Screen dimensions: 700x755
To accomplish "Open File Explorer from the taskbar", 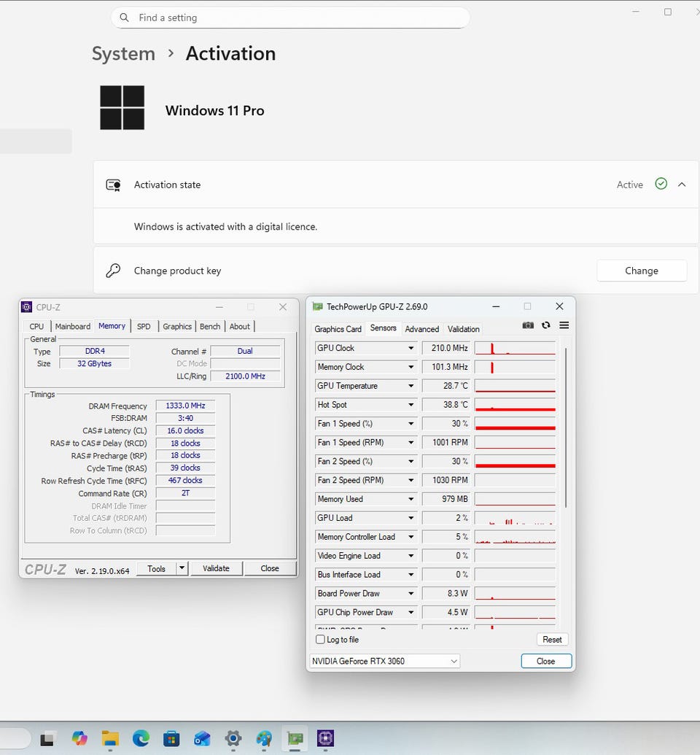I will 110,738.
